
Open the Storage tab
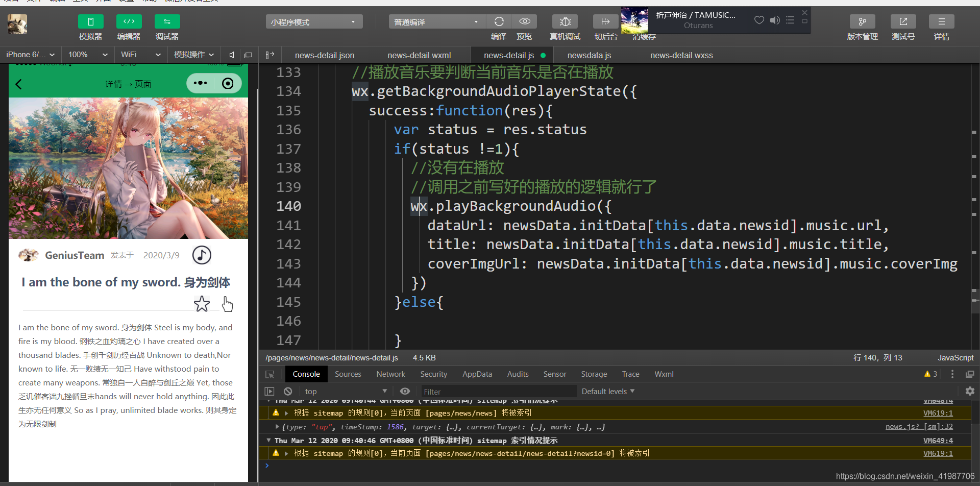point(594,374)
